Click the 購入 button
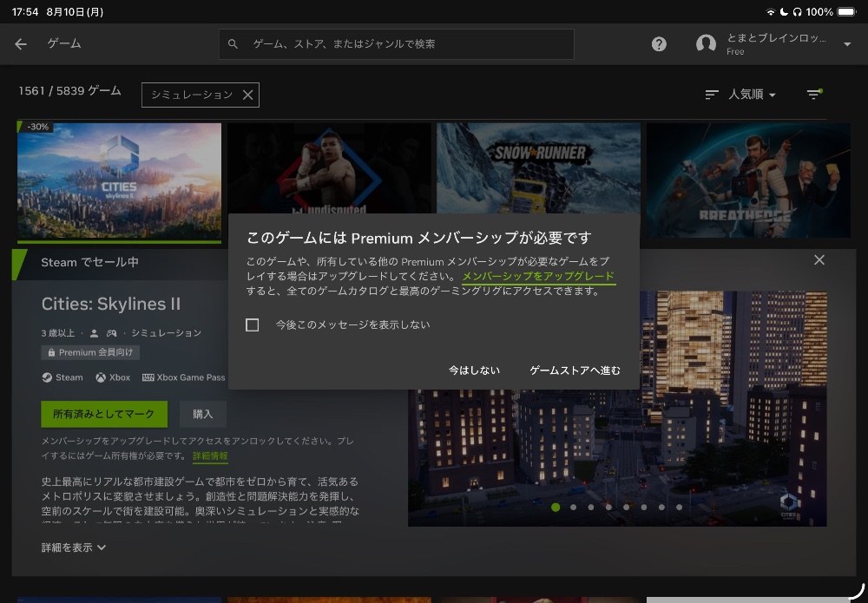Screen dimensions: 868x603 pos(202,414)
